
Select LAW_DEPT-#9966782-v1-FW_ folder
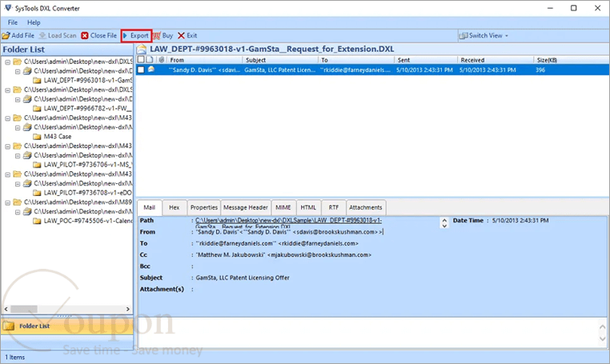pos(87,108)
